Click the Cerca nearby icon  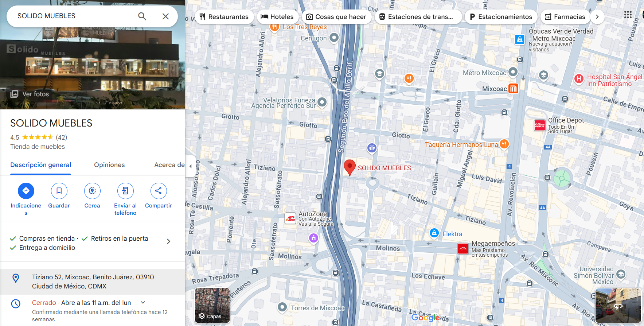(x=92, y=191)
